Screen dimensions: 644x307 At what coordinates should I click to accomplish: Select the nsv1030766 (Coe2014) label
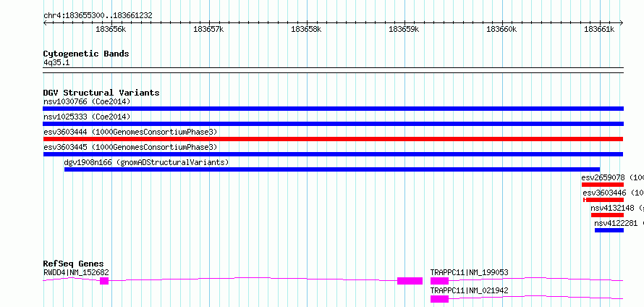(87, 101)
